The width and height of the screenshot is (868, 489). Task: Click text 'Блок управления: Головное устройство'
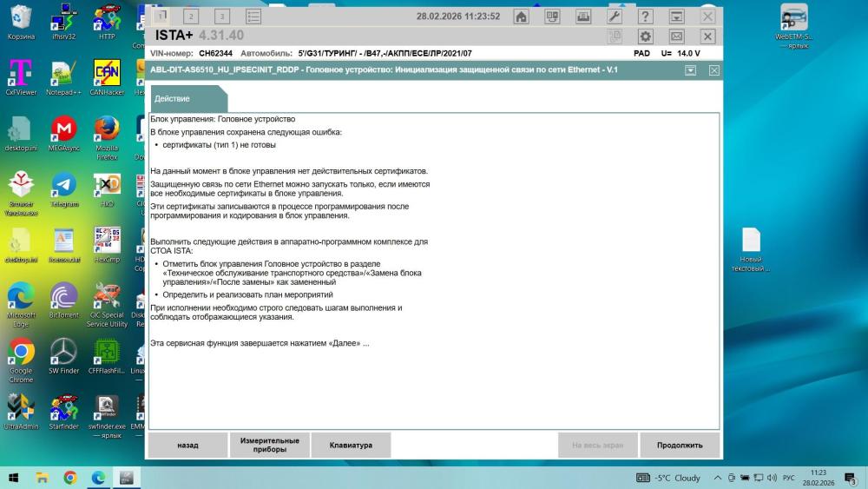click(x=222, y=119)
